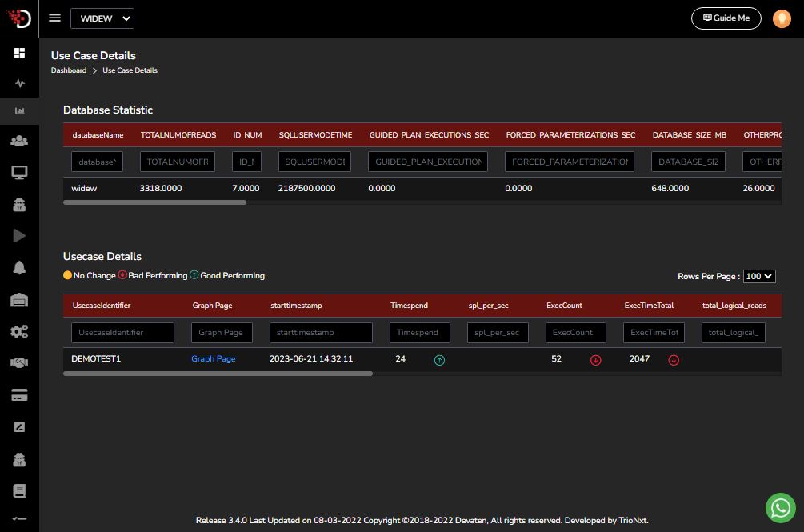Click the ExecTimeTotal filter input
The width and height of the screenshot is (804, 532).
654,333
